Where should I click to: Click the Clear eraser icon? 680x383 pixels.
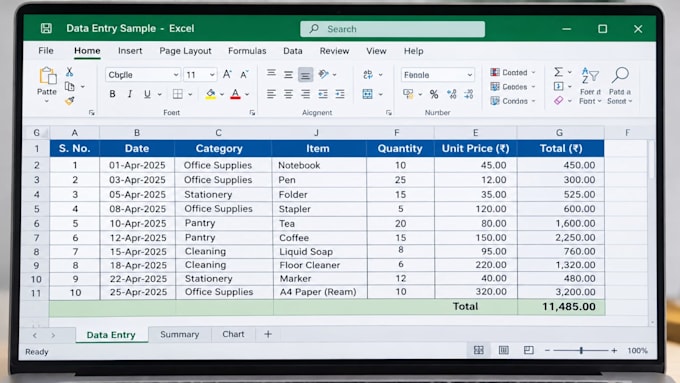point(559,101)
